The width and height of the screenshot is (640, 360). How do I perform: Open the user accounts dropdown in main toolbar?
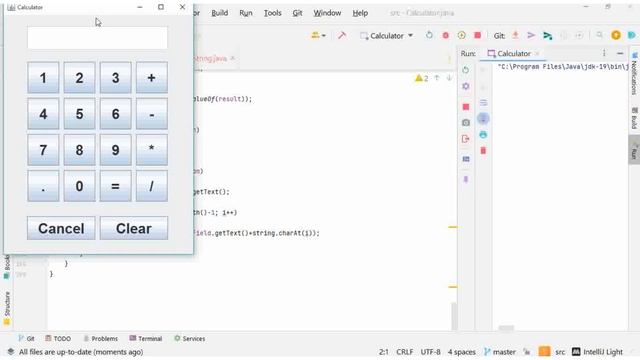point(318,36)
